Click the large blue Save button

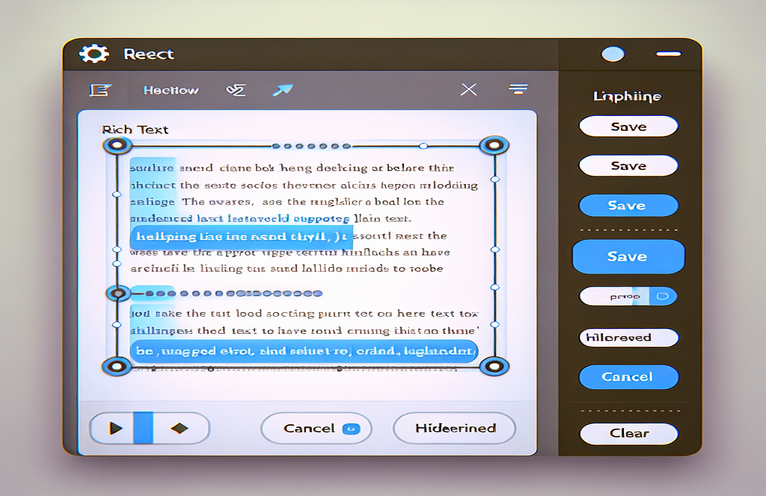point(628,257)
